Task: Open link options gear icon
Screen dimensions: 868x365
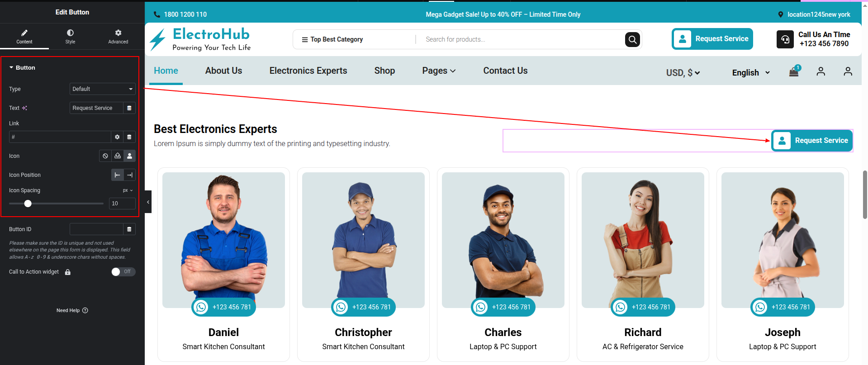Action: coord(117,137)
